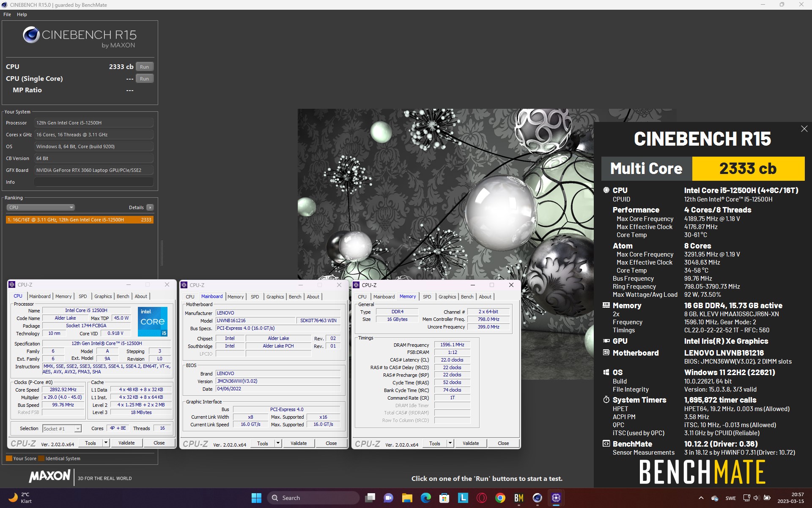The image size is (812, 508).
Task: Open the volume speaker tray icon
Action: click(x=757, y=498)
